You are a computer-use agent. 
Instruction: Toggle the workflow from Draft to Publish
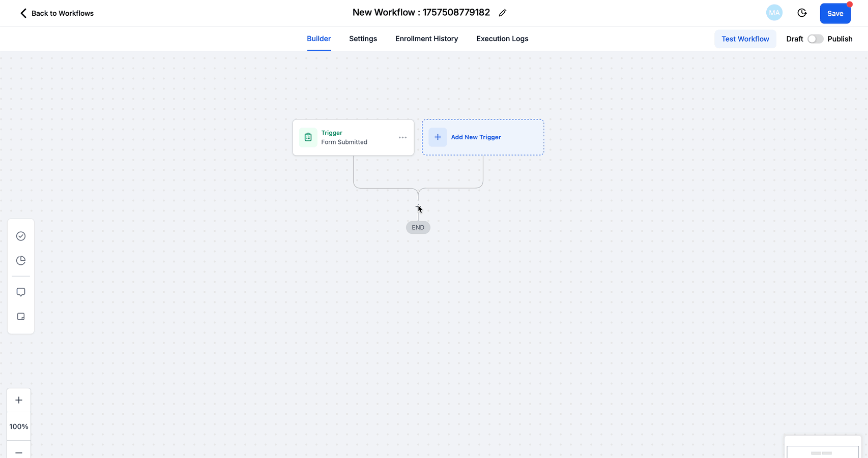point(815,39)
